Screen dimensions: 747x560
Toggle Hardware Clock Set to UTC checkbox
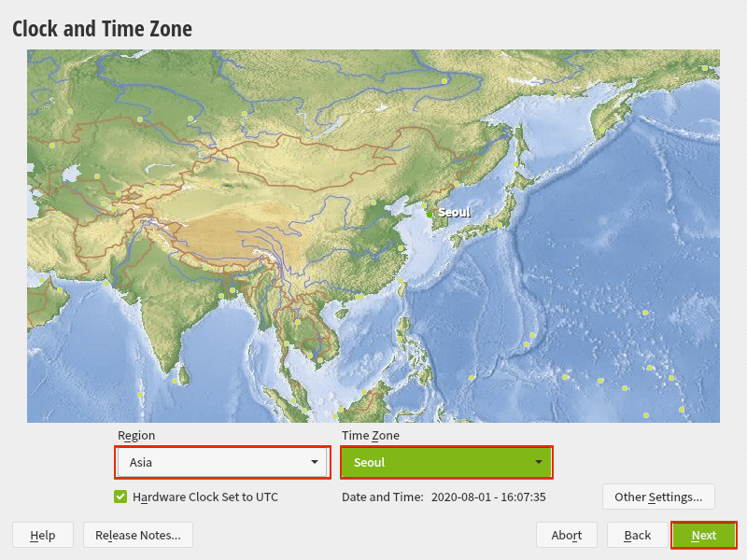click(120, 497)
